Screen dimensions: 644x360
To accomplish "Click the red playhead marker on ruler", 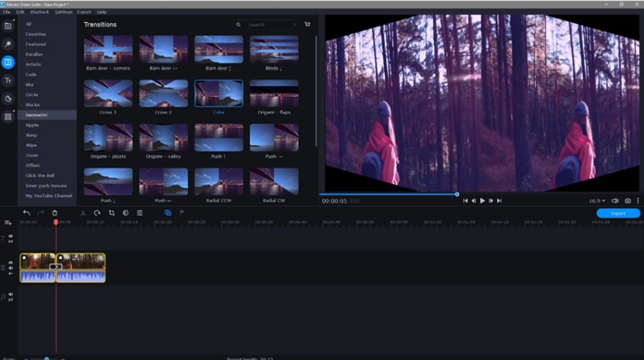I will 56,222.
